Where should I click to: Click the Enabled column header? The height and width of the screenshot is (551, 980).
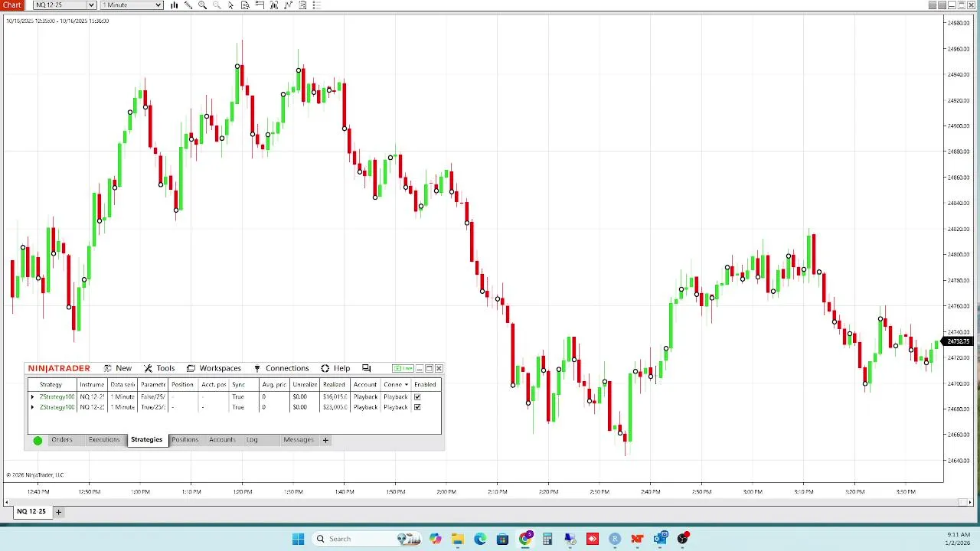(425, 384)
